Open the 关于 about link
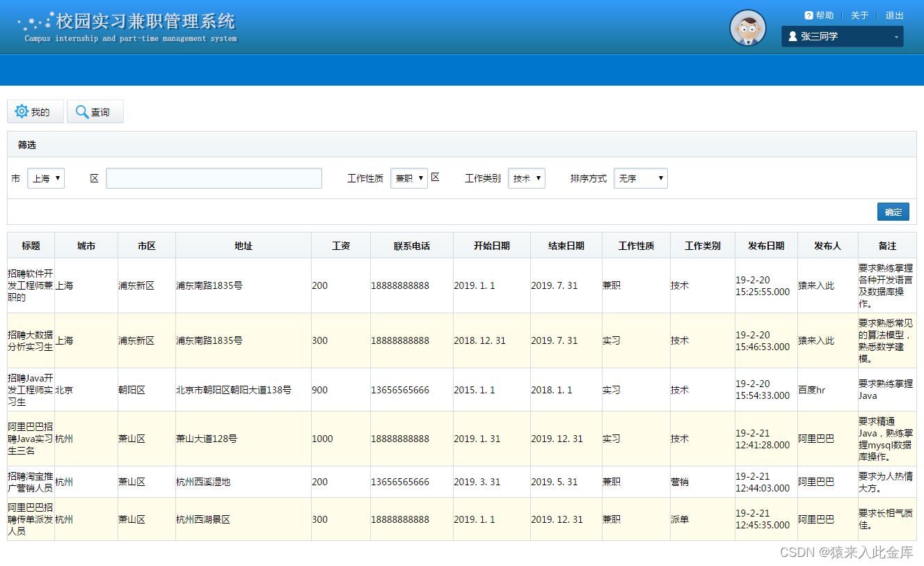924x566 pixels. pos(859,15)
